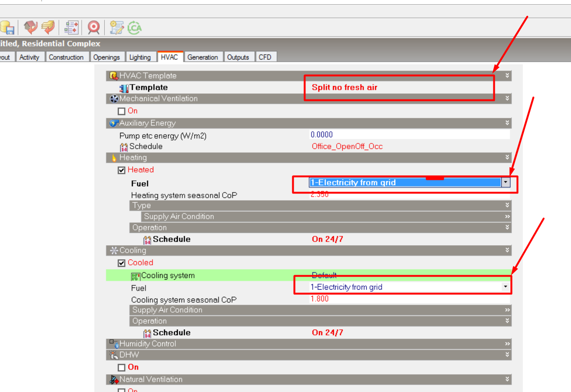Collapse the Heating section chevron
Image resolution: width=571 pixels, height=392 pixels.
[x=507, y=157]
